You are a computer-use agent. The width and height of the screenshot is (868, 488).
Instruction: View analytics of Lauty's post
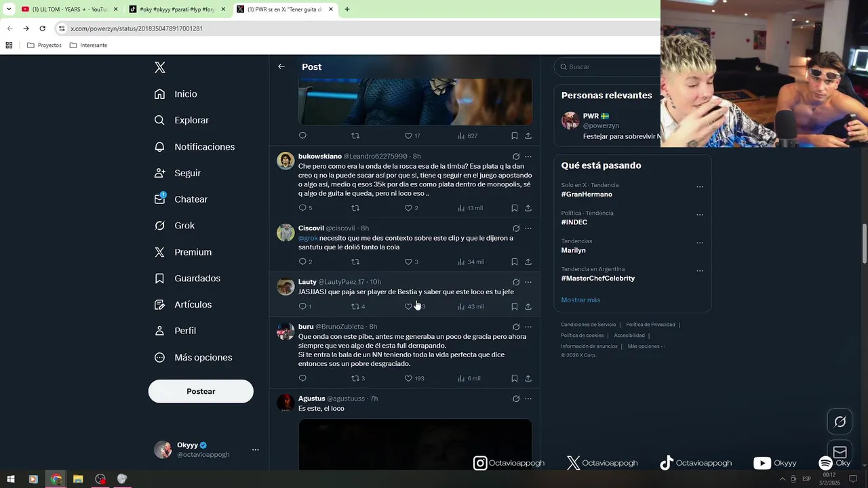(471, 306)
